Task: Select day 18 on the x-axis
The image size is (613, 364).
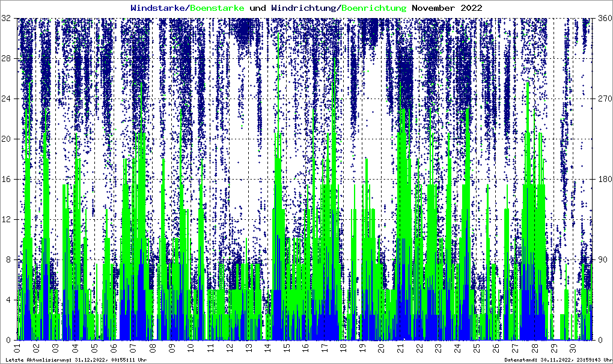Action: click(x=343, y=347)
